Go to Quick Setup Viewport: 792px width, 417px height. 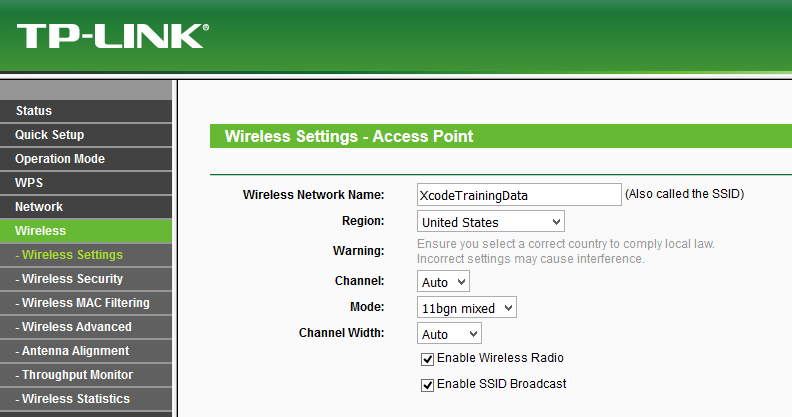(86, 135)
